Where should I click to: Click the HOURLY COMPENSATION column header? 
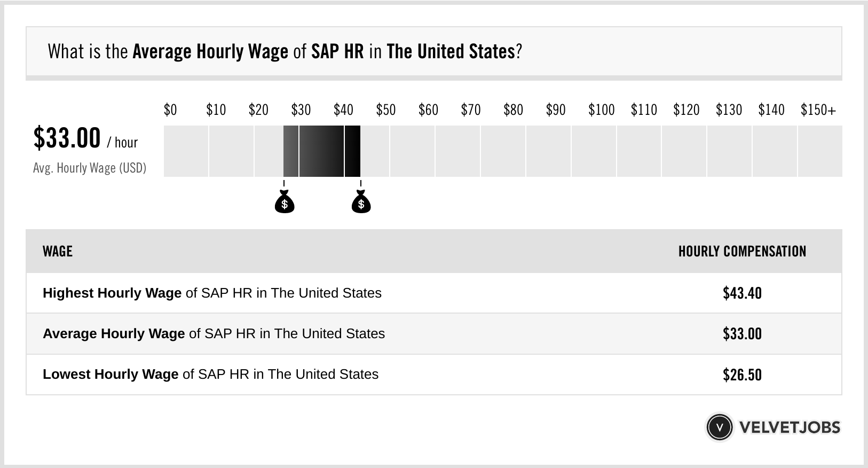pyautogui.click(x=742, y=251)
